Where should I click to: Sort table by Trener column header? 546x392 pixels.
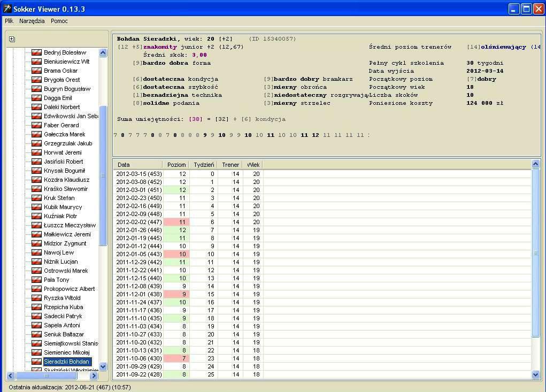[x=230, y=165]
